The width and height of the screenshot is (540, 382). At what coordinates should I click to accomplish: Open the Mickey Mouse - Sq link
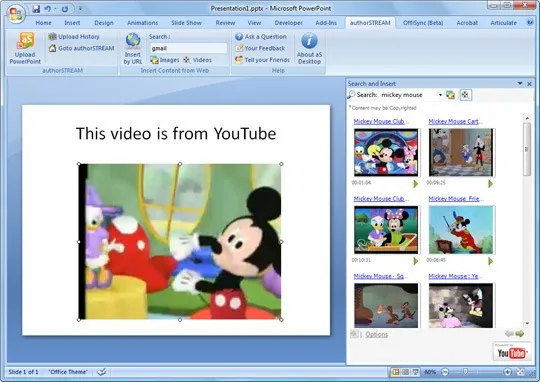pos(381,276)
